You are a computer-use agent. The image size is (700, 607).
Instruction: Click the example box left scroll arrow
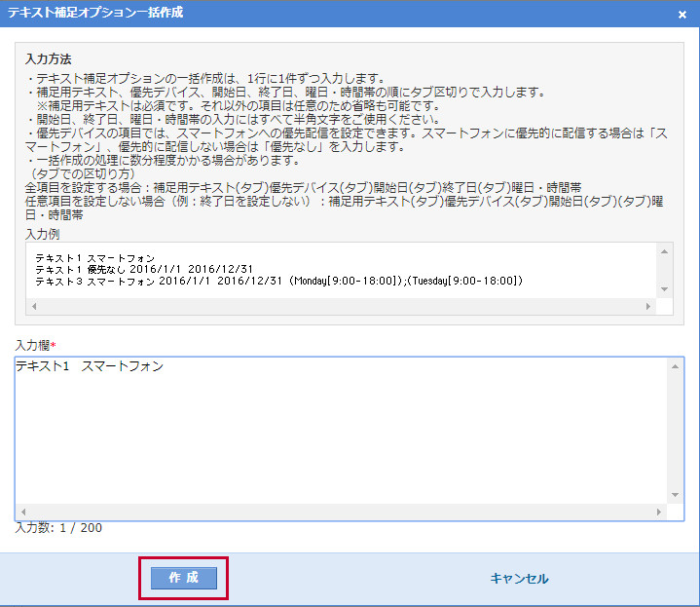pyautogui.click(x=34, y=306)
